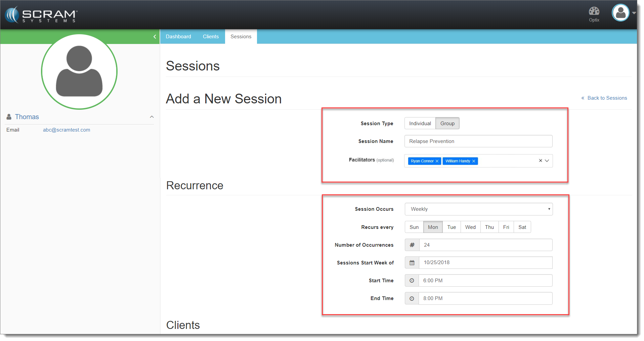Click the clock icon beside Start Time
Screen dimensions: 644x341
(412, 281)
